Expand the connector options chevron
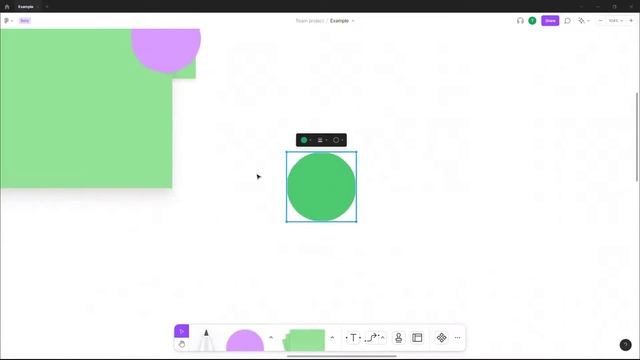The image size is (640, 360). pos(382,338)
